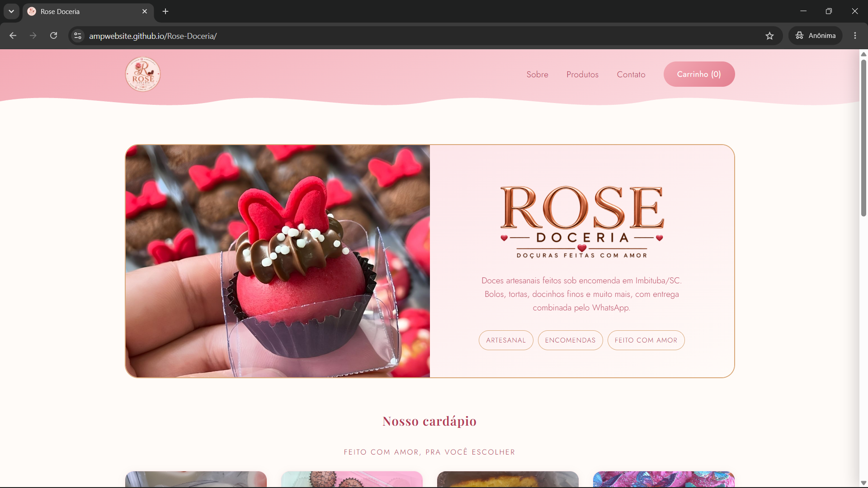Select the Rose Doceria browser tab
This screenshot has height=488, width=868.
(88, 11)
